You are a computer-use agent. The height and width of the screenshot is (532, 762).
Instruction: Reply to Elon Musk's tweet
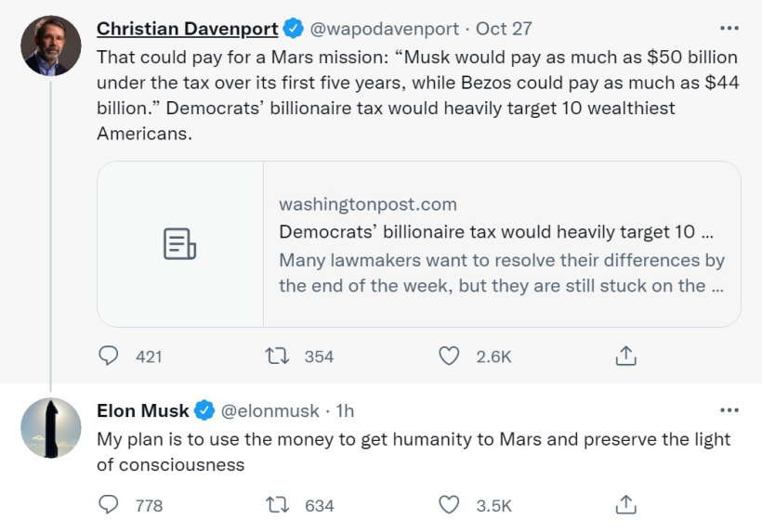pyautogui.click(x=109, y=505)
